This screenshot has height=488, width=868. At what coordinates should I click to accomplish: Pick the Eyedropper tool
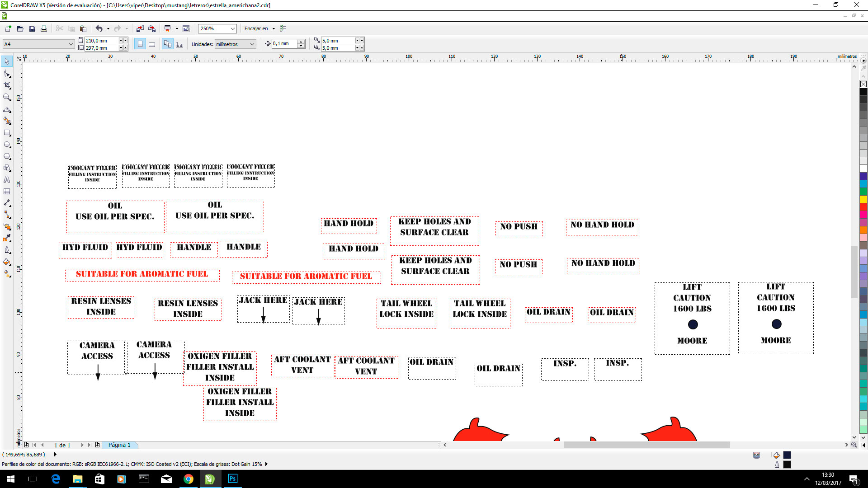click(7, 238)
